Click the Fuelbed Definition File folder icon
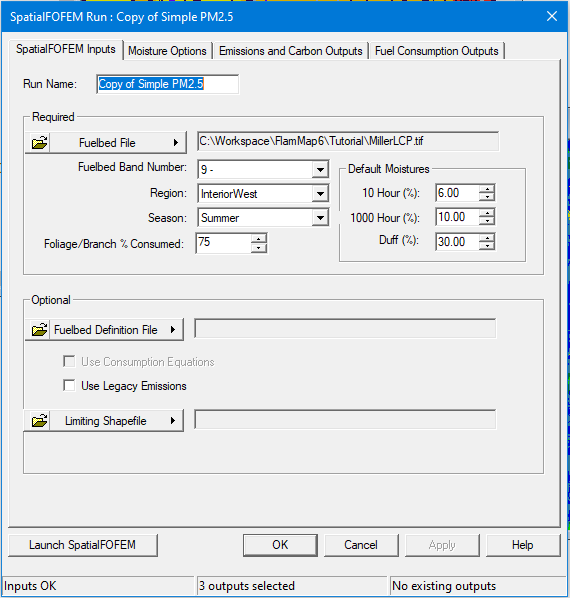570x598 pixels. click(x=39, y=330)
